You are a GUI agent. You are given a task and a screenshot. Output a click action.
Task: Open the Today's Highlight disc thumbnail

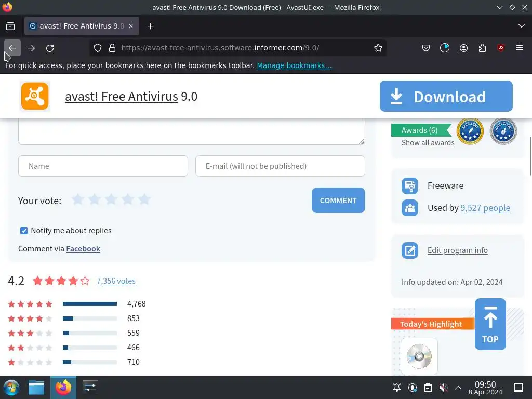(419, 356)
